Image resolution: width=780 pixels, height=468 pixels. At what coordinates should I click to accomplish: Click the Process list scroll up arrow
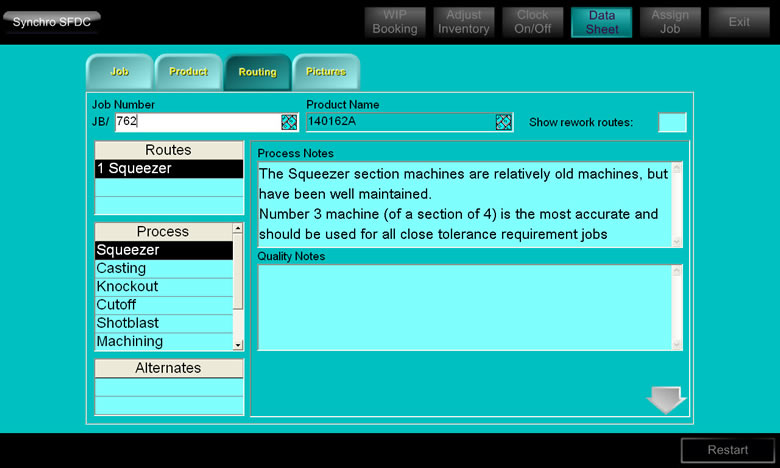[x=238, y=228]
